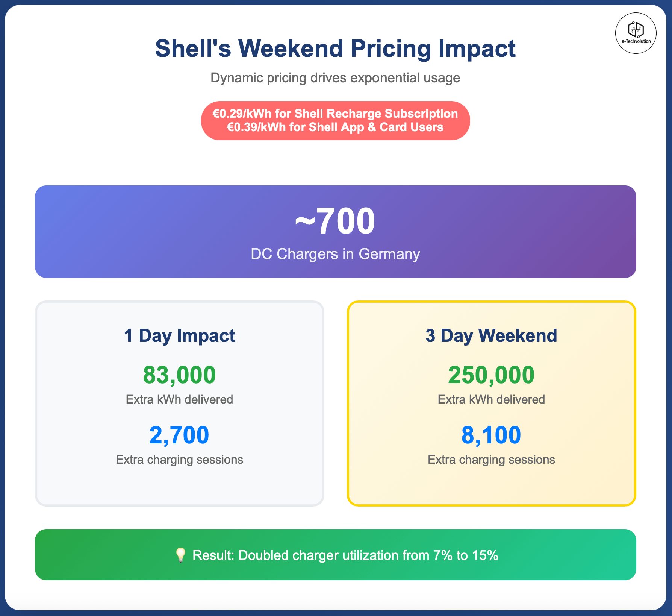Click the 3 Day Weekend heading
This screenshot has width=672, height=616.
click(x=491, y=335)
